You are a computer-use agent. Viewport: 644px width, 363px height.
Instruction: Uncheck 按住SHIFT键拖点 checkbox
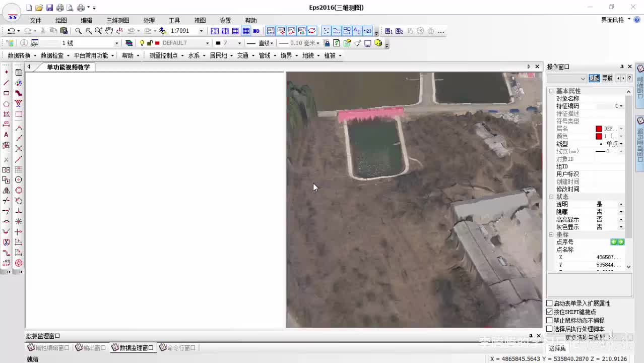tap(549, 312)
